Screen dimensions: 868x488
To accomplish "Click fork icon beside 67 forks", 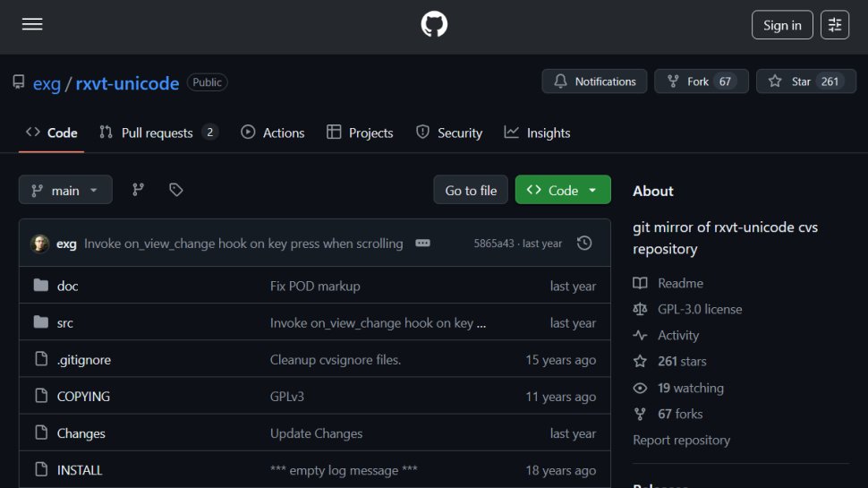I will pyautogui.click(x=640, y=414).
